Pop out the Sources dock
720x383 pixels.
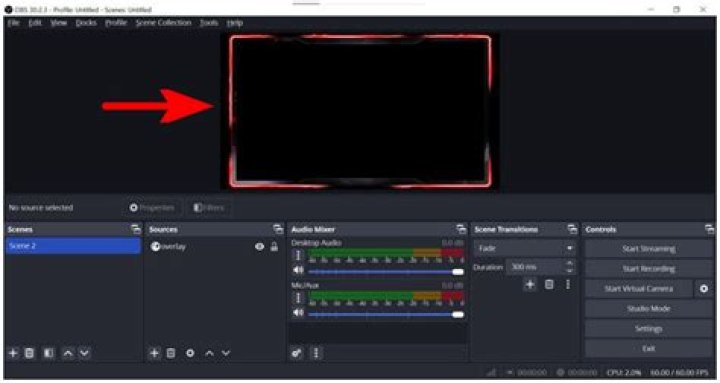pos(278,229)
